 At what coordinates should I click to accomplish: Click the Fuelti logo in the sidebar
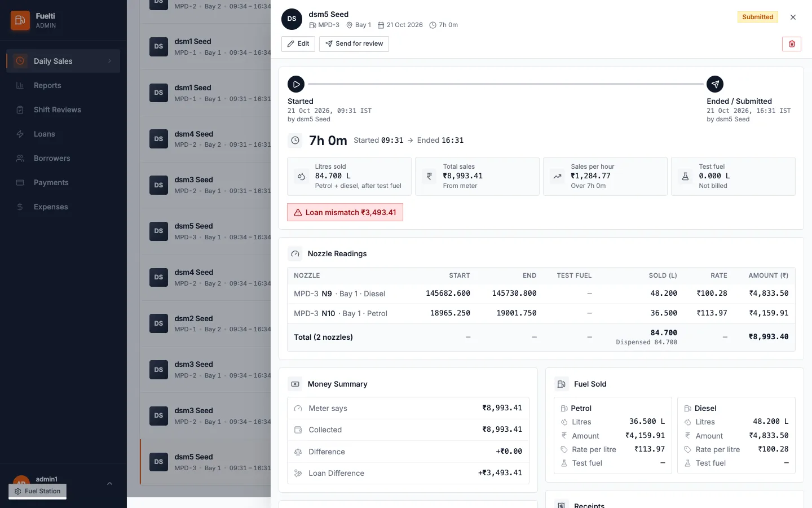20,21
